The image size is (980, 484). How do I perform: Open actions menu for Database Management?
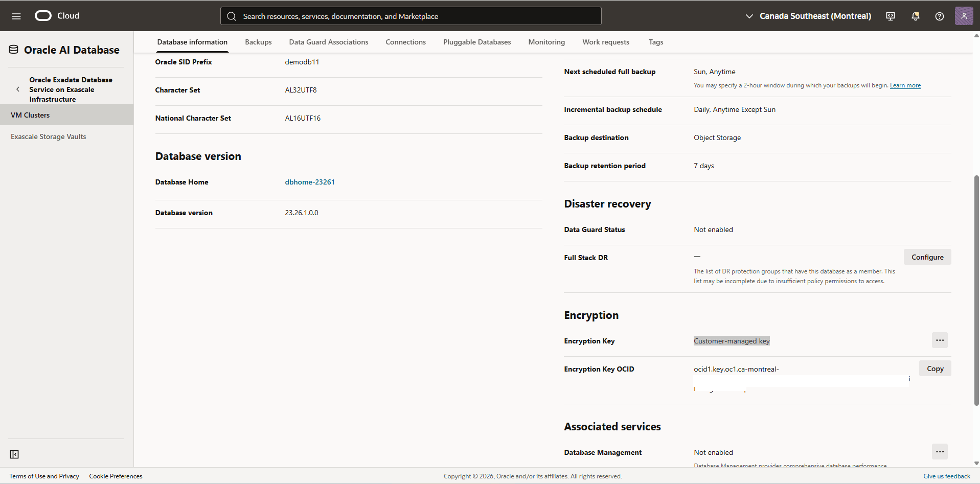pyautogui.click(x=940, y=452)
